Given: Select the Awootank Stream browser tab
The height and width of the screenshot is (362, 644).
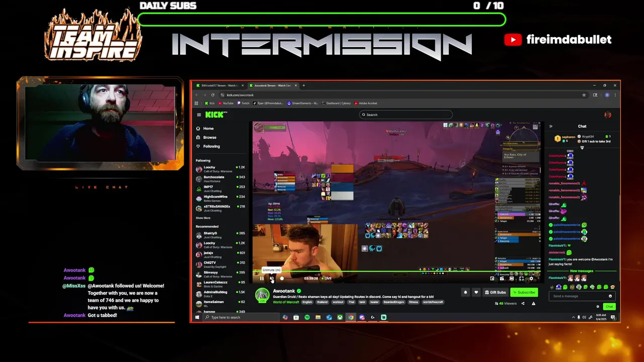Looking at the screenshot, I should pyautogui.click(x=273, y=85).
